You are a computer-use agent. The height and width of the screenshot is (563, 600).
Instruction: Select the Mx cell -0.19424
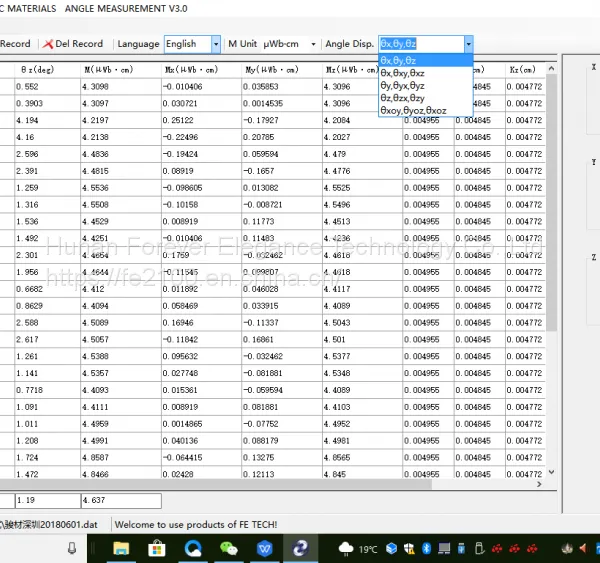point(201,154)
